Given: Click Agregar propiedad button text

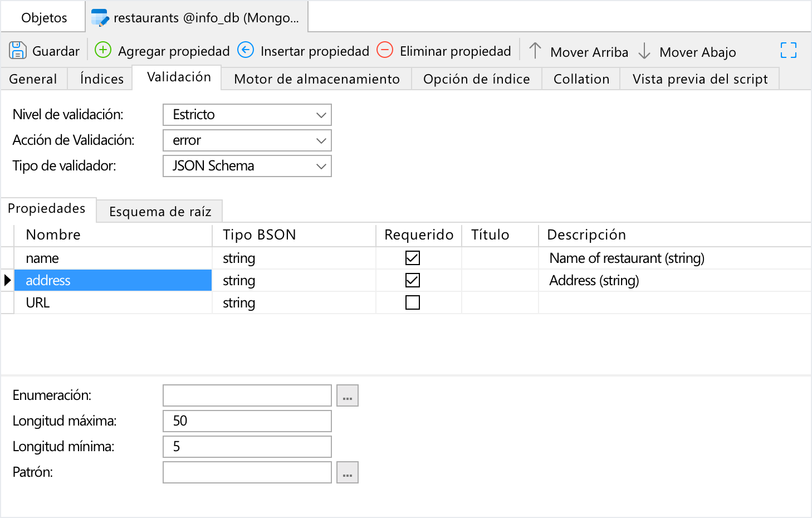Looking at the screenshot, I should [174, 51].
